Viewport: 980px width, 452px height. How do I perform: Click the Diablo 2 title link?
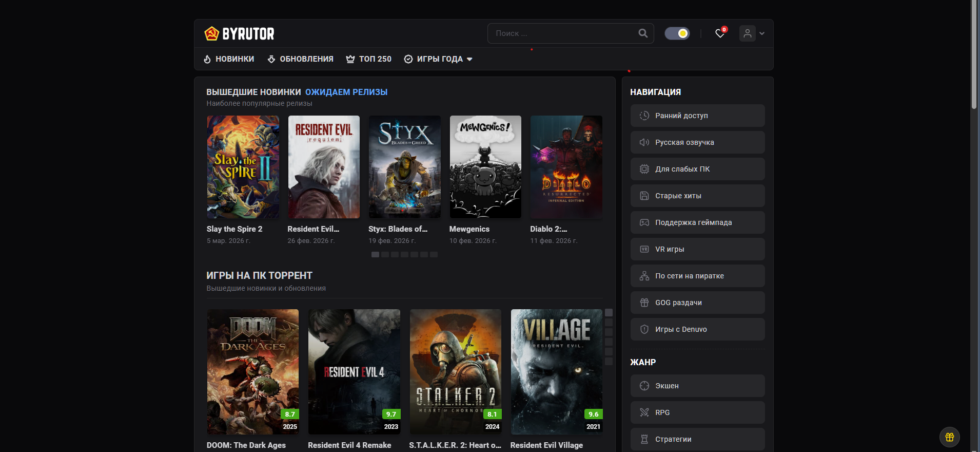548,229
